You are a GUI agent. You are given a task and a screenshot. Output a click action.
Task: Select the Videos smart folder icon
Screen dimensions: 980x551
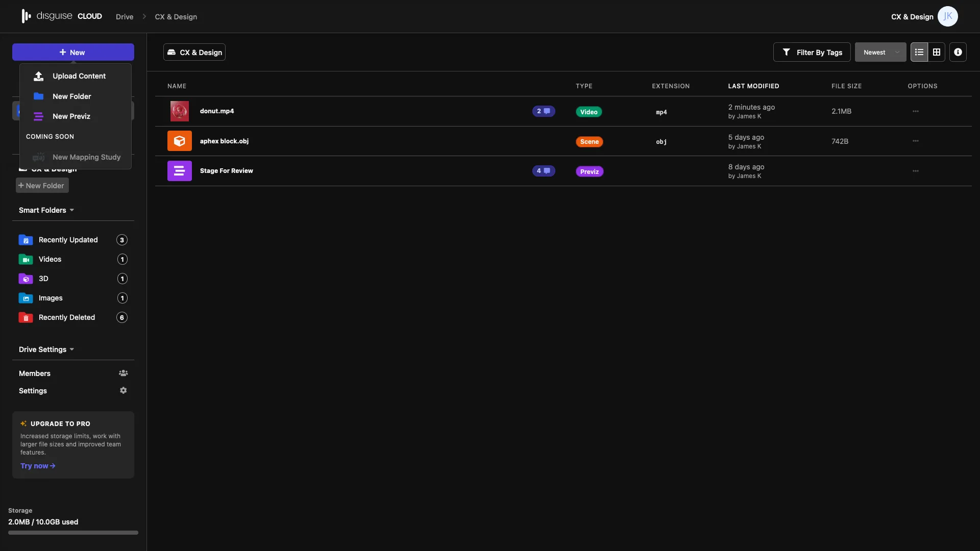coord(25,259)
